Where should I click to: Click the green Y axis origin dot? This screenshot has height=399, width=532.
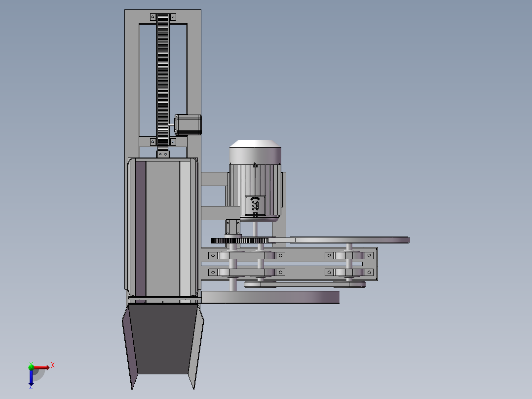(31, 367)
